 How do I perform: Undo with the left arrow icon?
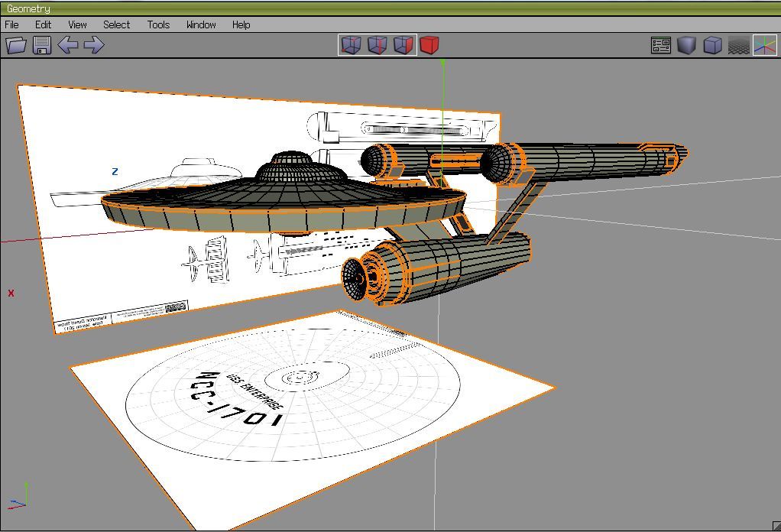(x=68, y=45)
